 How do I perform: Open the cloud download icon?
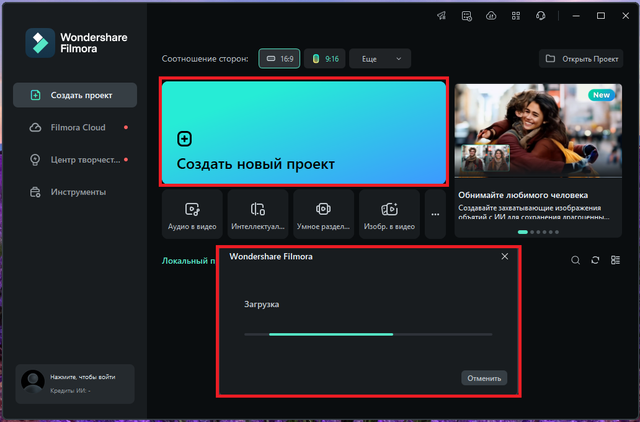[491, 16]
